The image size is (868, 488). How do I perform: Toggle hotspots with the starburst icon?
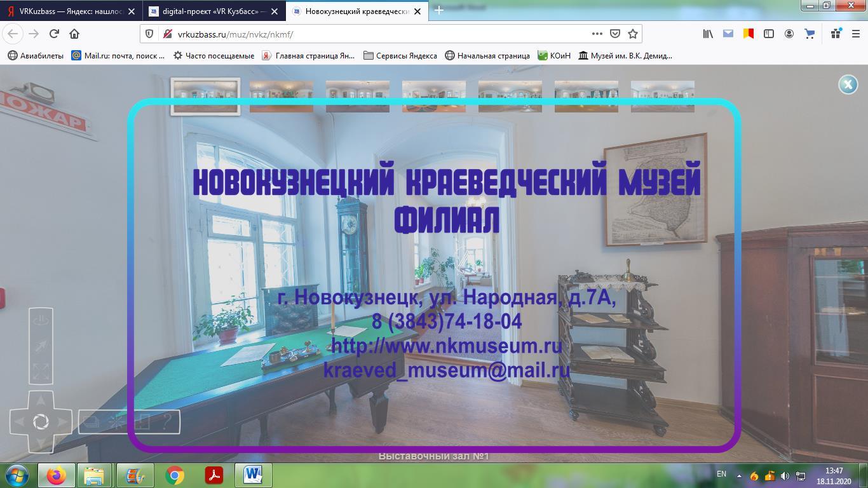tap(117, 422)
